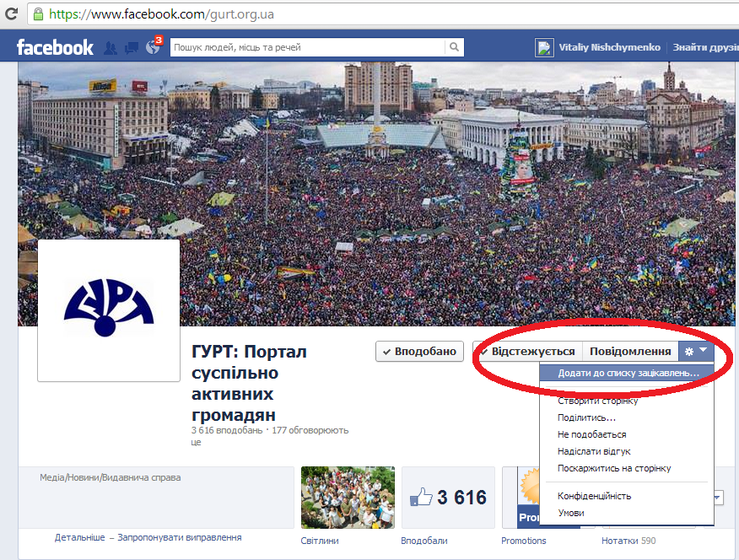Click the Facebook logo
739x560 pixels.
click(x=55, y=47)
